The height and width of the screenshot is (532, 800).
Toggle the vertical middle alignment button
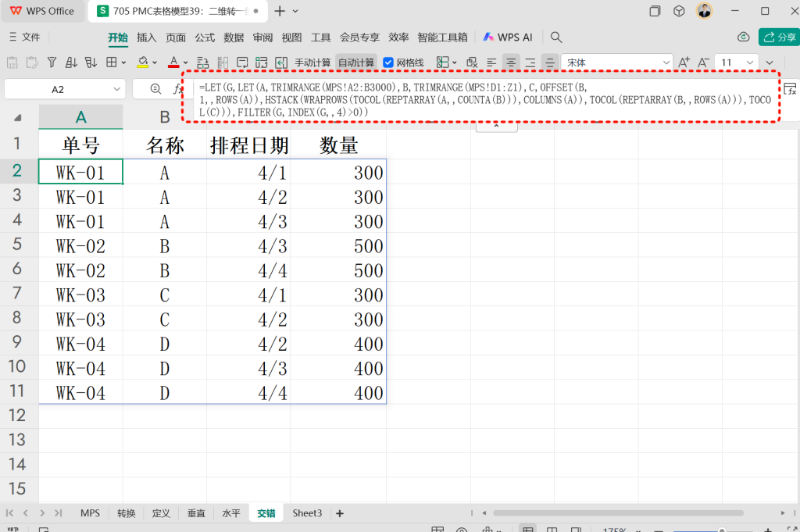[550, 62]
